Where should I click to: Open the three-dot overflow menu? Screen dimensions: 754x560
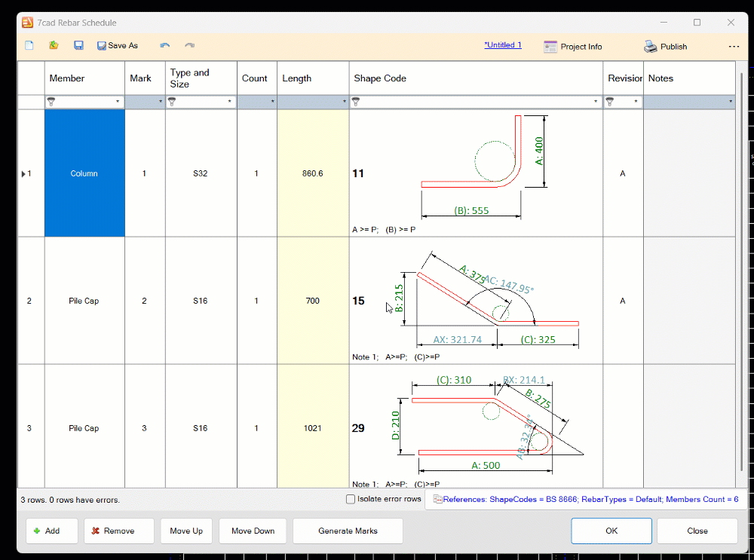pyautogui.click(x=734, y=46)
